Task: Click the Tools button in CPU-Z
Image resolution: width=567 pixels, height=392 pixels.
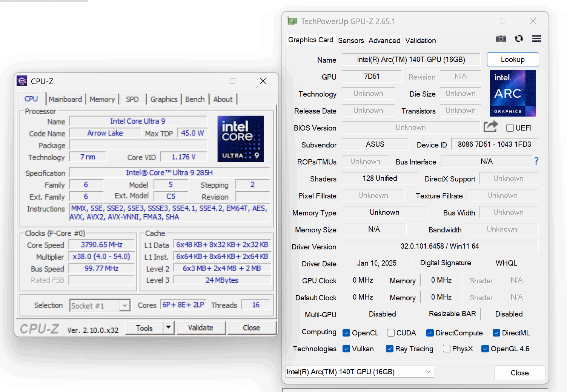Action: tap(144, 328)
